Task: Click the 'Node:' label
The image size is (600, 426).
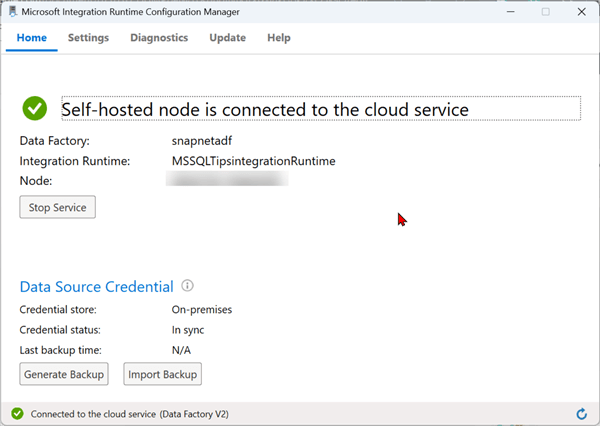Action: coord(36,181)
